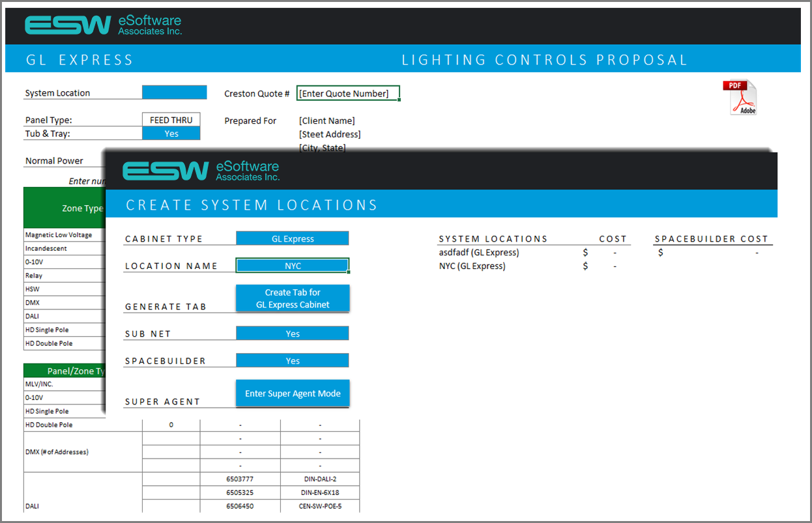Click the 6503777 part number cell

pos(240,479)
